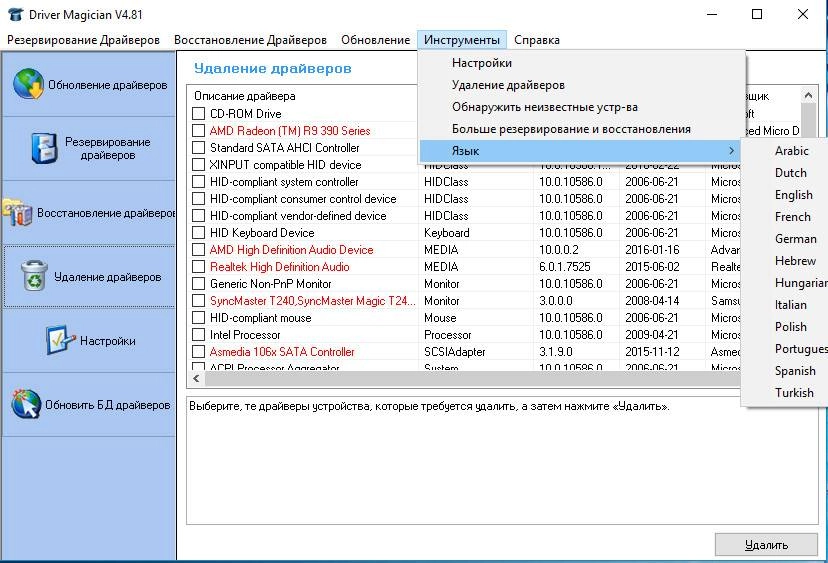The width and height of the screenshot is (828, 563).
Task: Open the Обновление menu
Action: [x=375, y=40]
